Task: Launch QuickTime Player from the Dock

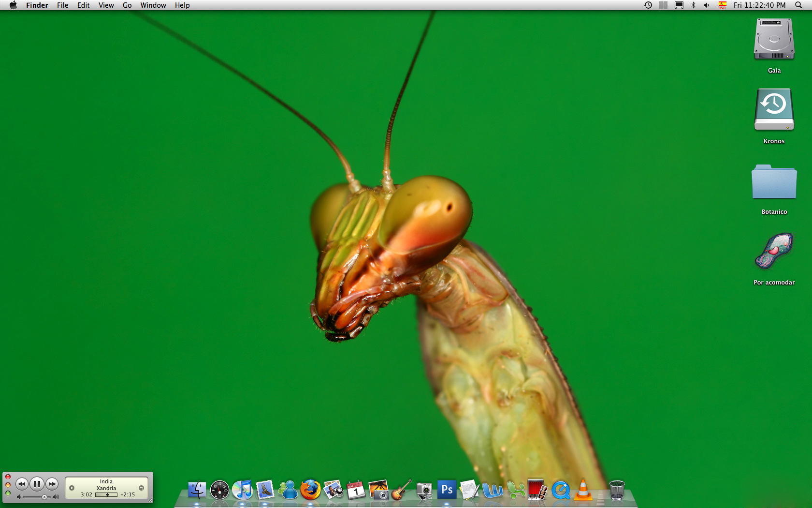Action: (x=561, y=490)
